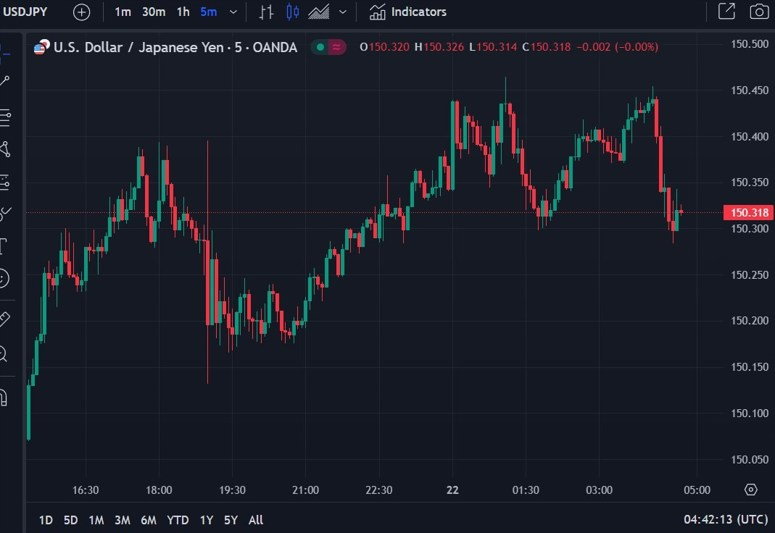Viewport: 775px width, 533px height.
Task: Toggle the green market status dot
Action: click(320, 47)
